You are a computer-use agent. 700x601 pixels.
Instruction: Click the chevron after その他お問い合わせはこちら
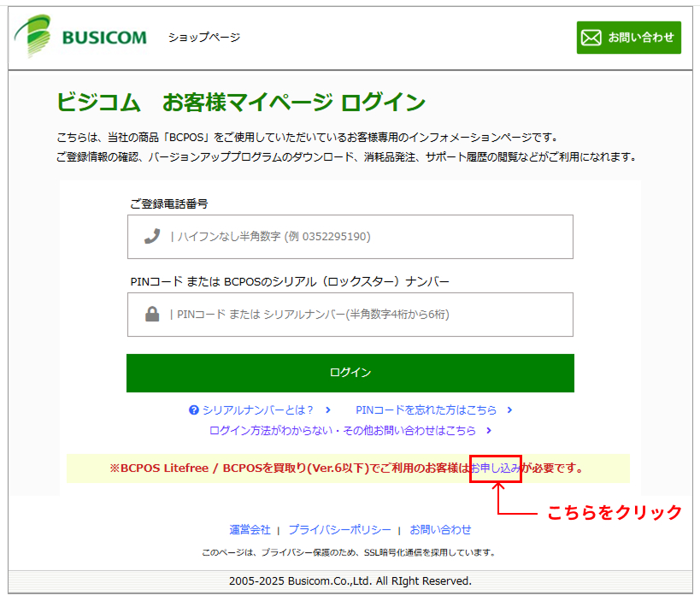click(x=488, y=431)
